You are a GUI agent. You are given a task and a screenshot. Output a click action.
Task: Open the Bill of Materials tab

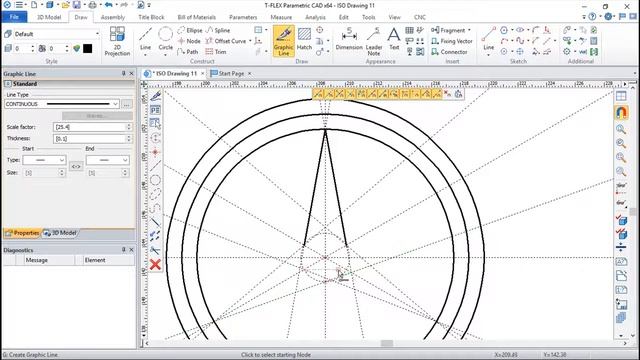(196, 17)
